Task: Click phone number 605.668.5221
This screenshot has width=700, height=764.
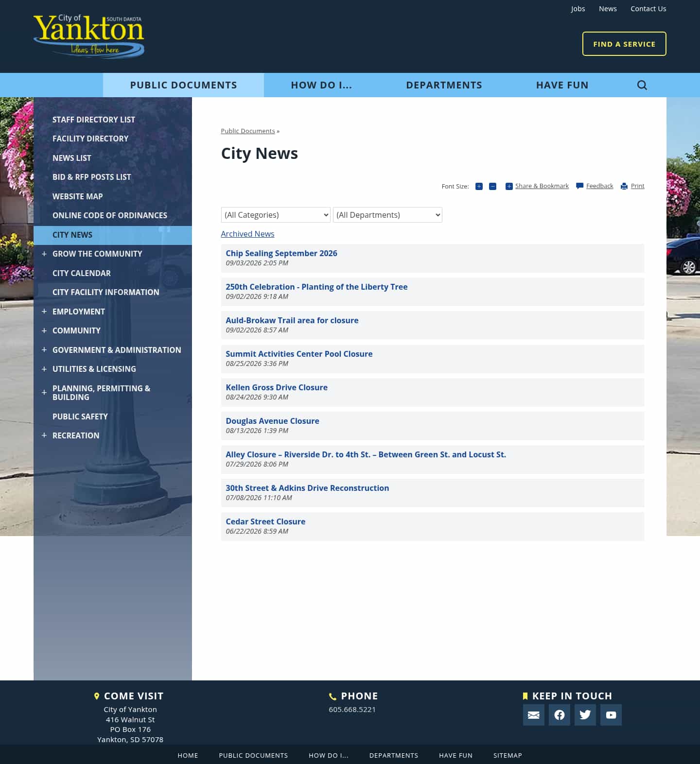Action: point(352,710)
